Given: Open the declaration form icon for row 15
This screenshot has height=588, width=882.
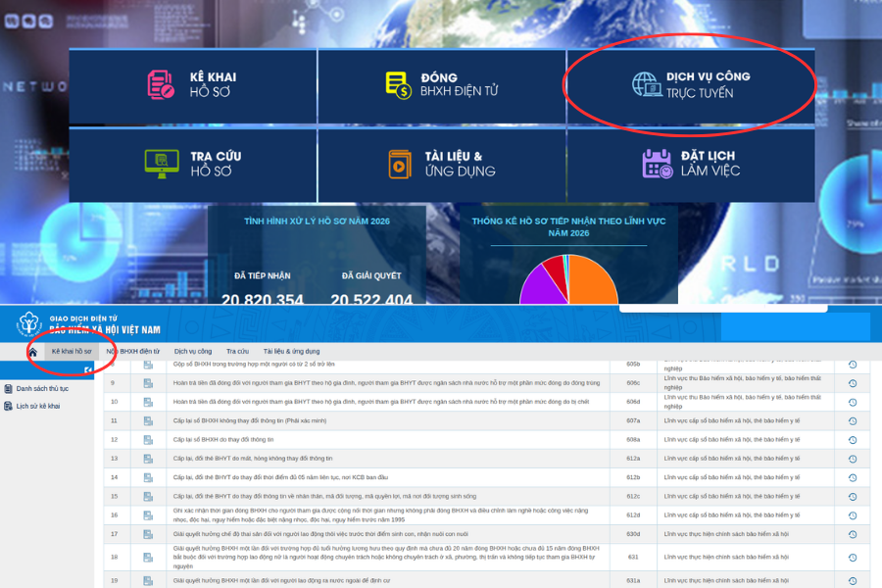Looking at the screenshot, I should [148, 496].
